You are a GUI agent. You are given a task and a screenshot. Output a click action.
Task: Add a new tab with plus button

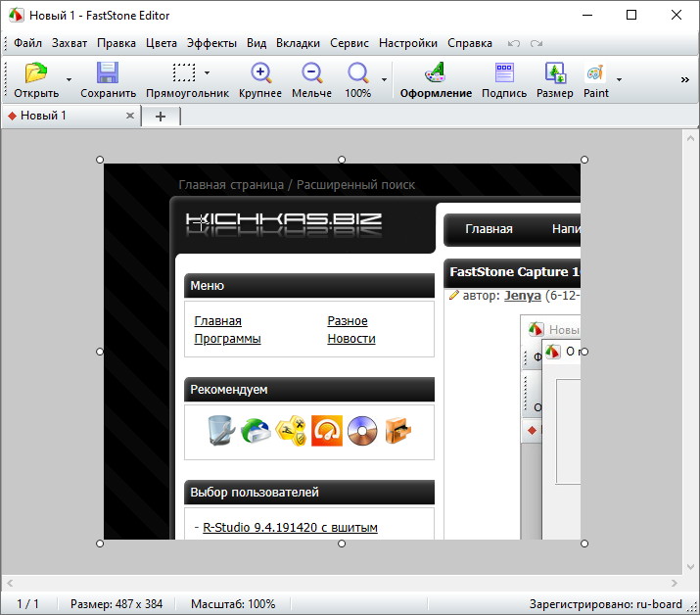click(x=161, y=117)
